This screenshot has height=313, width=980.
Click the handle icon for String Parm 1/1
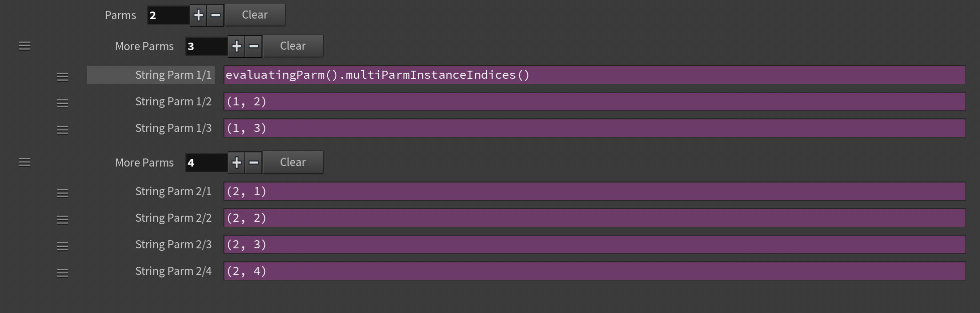[x=63, y=77]
